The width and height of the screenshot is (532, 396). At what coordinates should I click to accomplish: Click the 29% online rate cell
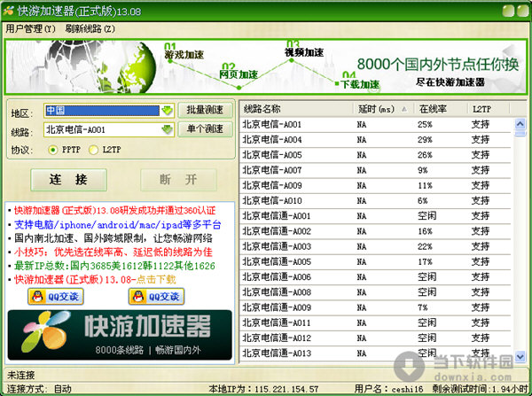[x=425, y=140]
